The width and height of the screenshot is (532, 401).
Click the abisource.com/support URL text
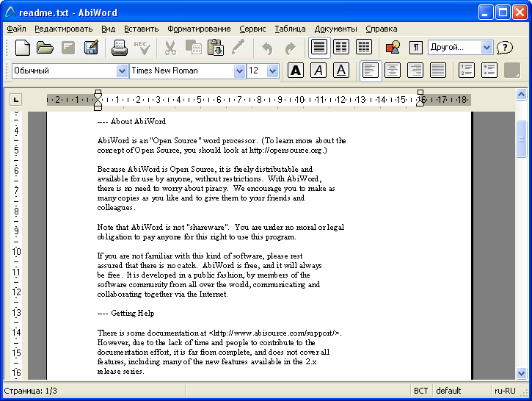pos(276,333)
